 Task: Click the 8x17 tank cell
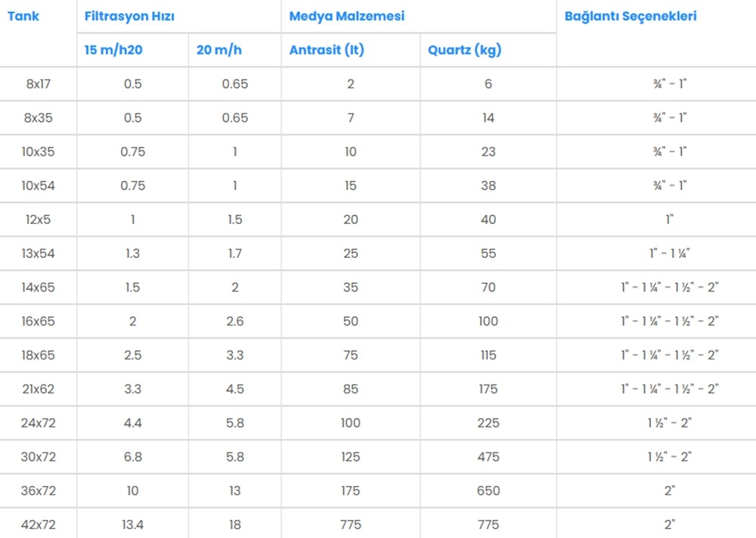tap(38, 84)
